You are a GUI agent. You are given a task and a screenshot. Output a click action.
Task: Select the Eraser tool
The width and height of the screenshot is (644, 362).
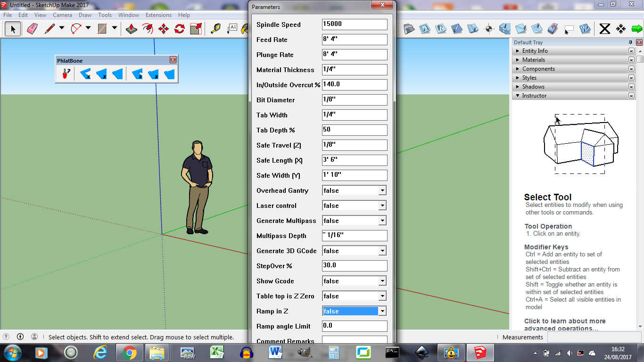pyautogui.click(x=32, y=29)
